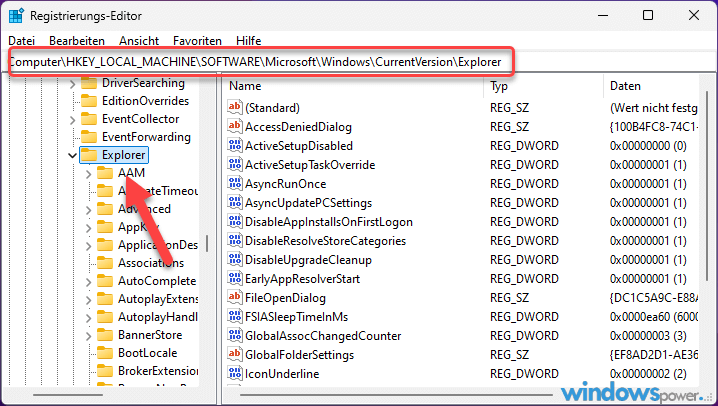Screen dimensions: 718x406
Task: Click the GlobalFolderSettings string icon
Action: 234,354
